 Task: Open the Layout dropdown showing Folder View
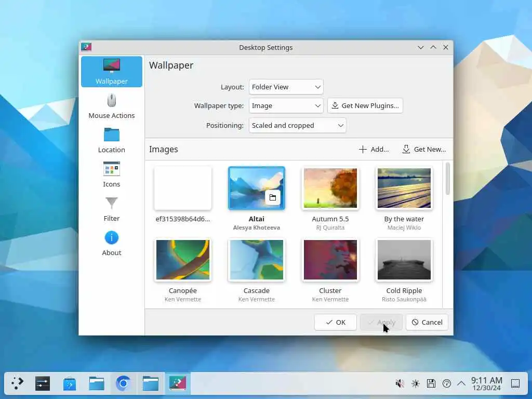coord(286,87)
